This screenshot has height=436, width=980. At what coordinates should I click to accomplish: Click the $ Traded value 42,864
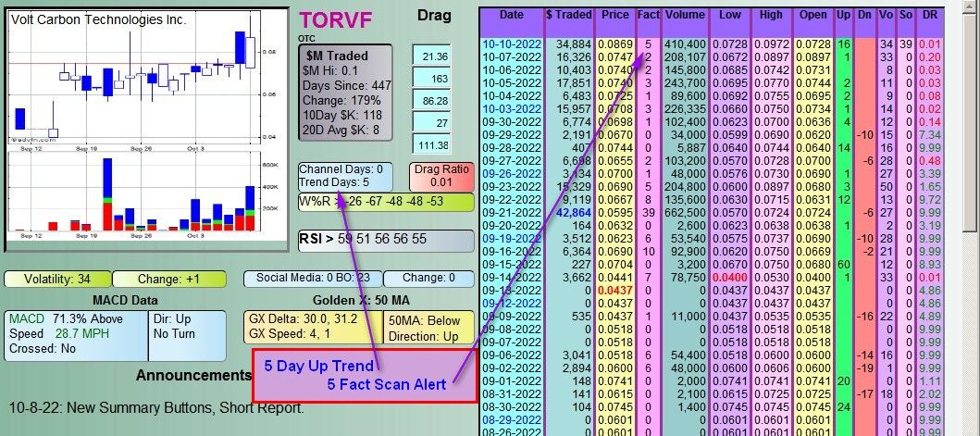point(573,212)
